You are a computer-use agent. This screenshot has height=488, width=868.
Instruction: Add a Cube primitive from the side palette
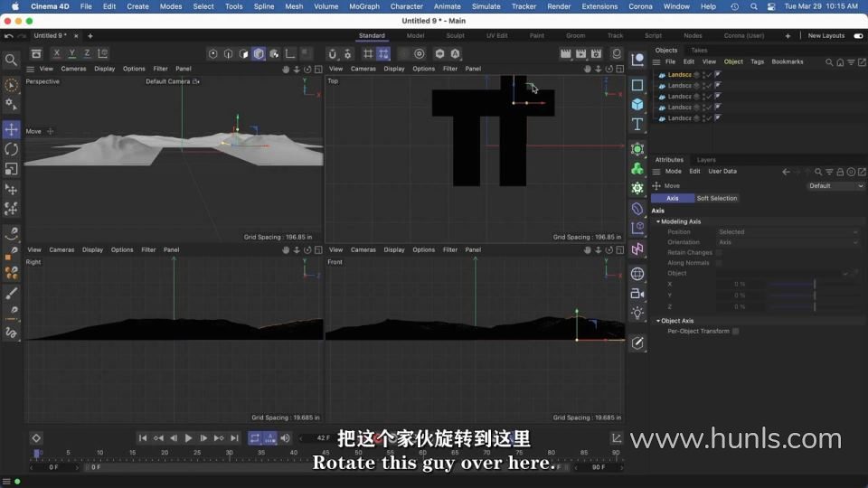point(637,104)
